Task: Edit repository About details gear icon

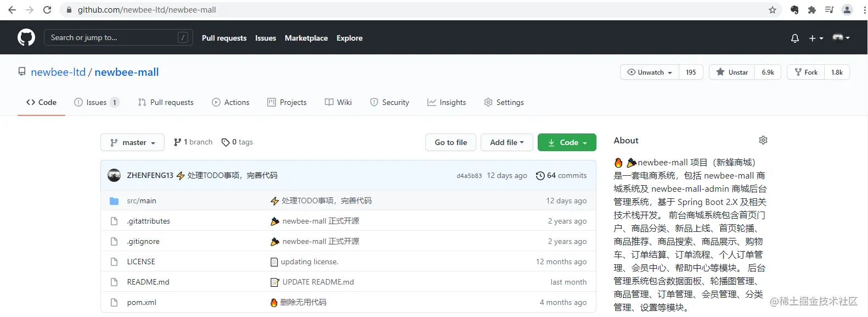Action: pyautogui.click(x=763, y=140)
